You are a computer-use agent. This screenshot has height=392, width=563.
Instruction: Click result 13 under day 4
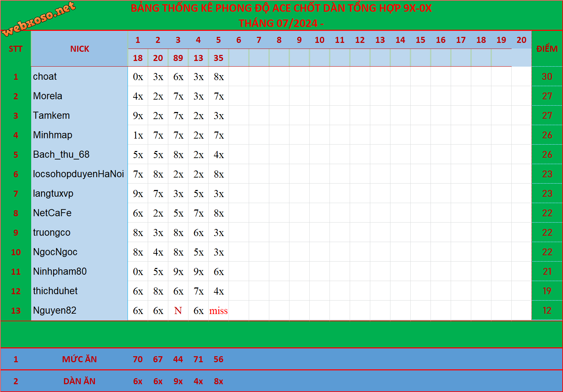(x=198, y=58)
